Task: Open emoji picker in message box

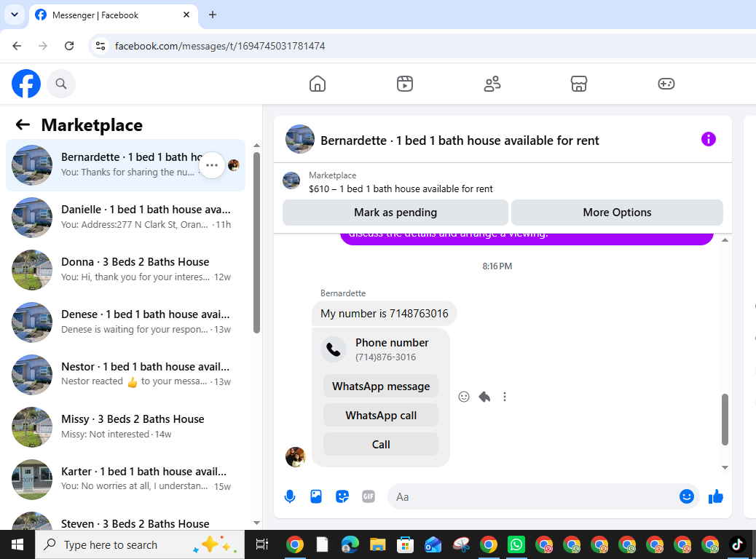Action: coord(686,496)
